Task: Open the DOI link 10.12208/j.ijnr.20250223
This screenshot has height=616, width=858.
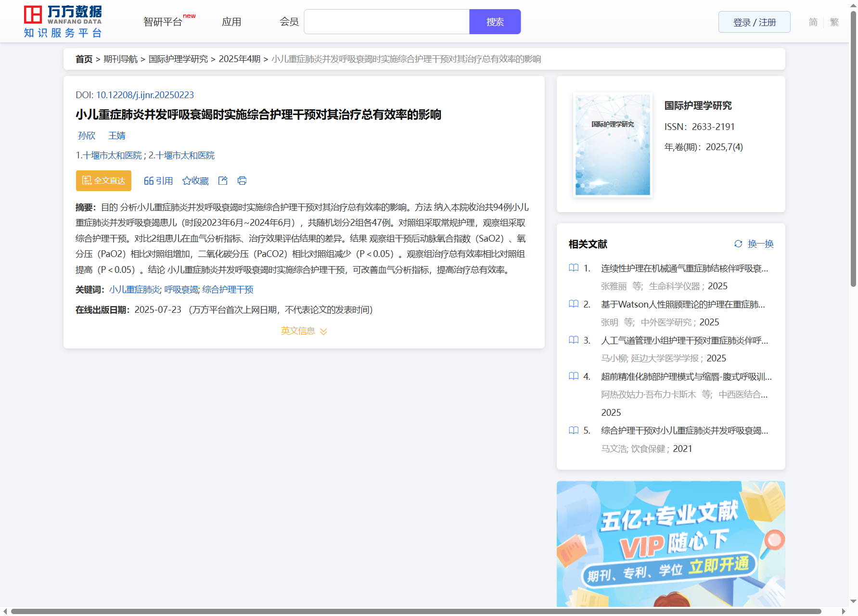Action: click(x=145, y=95)
